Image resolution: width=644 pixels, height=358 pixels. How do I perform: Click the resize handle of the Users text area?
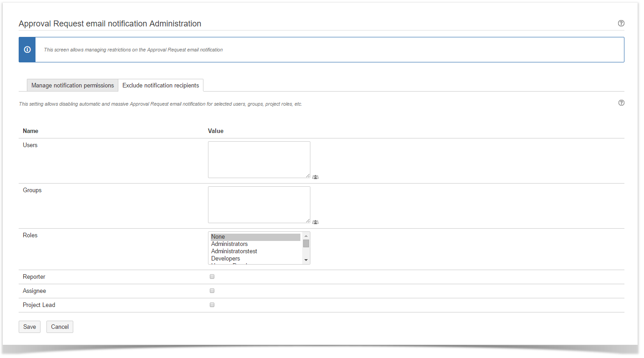coord(308,176)
